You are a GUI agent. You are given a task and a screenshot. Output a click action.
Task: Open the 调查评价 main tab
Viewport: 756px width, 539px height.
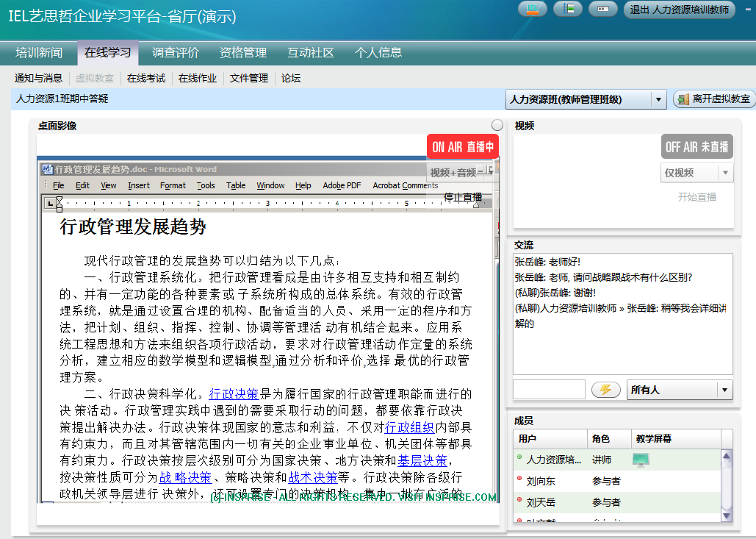(x=176, y=53)
